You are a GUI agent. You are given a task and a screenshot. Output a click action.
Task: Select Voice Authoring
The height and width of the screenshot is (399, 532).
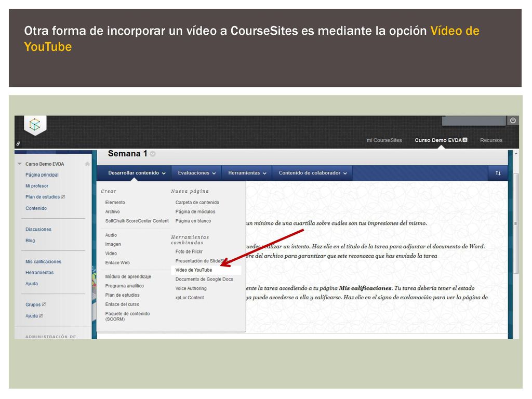(191, 288)
